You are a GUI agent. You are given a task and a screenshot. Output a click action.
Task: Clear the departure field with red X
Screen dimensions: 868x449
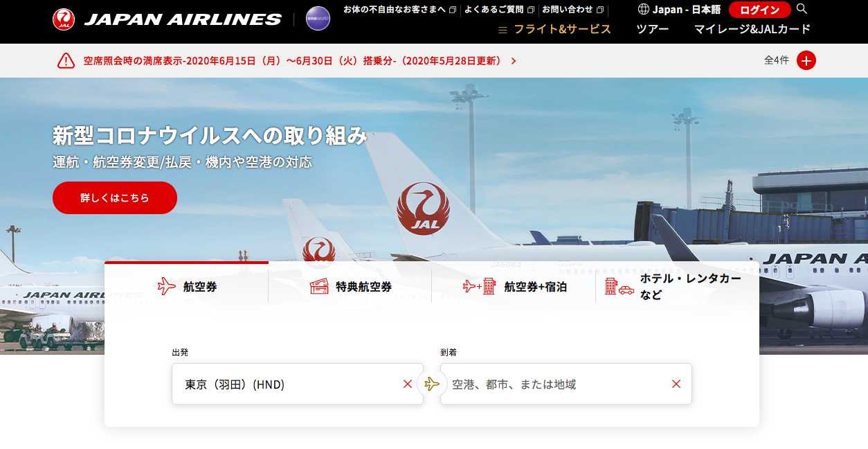pyautogui.click(x=408, y=384)
